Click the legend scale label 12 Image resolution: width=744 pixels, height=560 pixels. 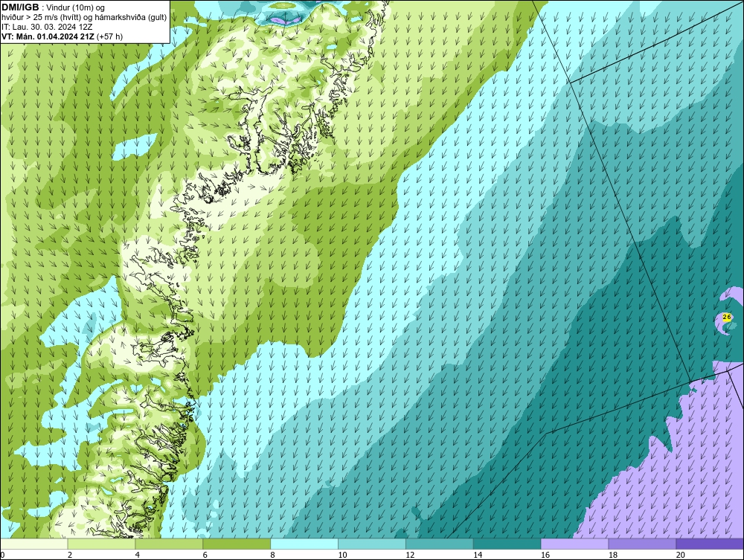click(x=410, y=555)
